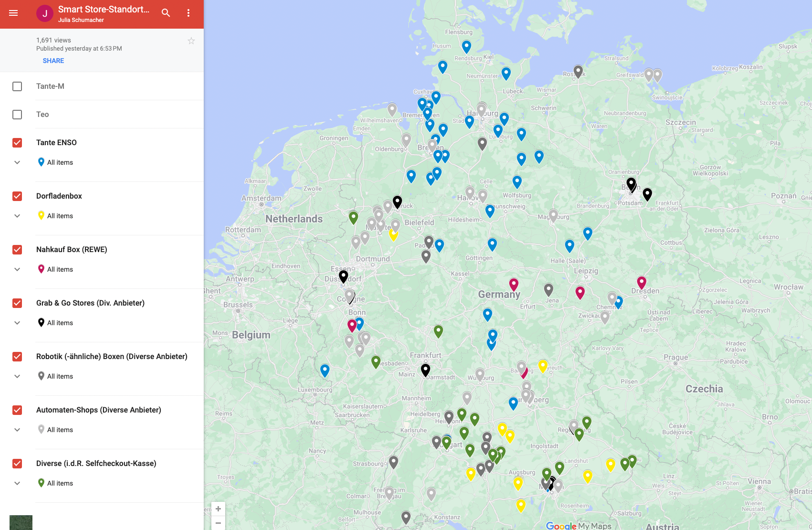This screenshot has height=530, width=812.
Task: Click 'Automaten-Shops (Diverse Anbieter)' layer title
Action: [99, 410]
